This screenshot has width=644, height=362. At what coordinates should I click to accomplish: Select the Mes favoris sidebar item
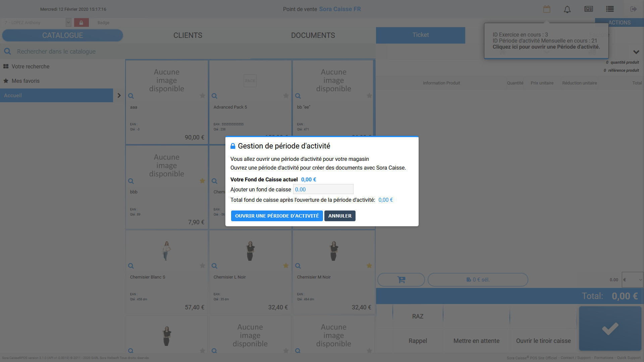coord(25,81)
